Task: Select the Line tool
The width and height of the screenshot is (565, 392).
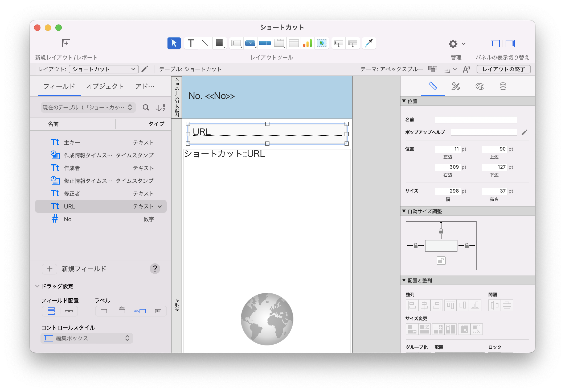Action: [x=205, y=43]
